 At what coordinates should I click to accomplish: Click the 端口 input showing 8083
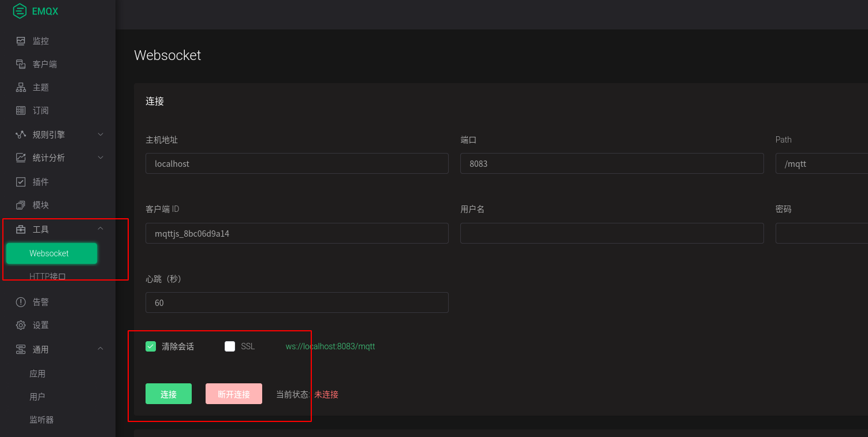[612, 163]
